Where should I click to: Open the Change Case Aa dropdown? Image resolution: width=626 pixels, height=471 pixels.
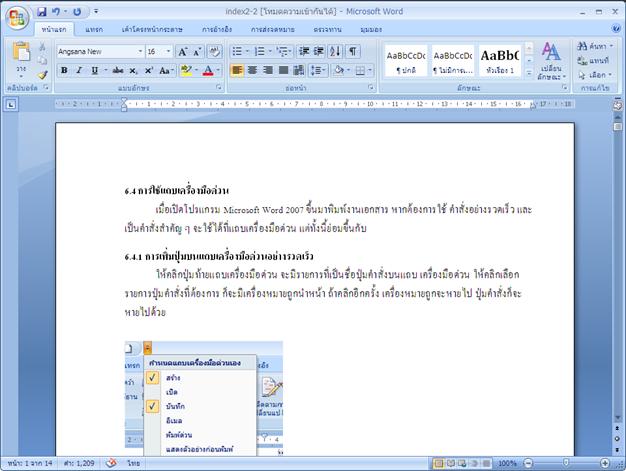point(166,70)
